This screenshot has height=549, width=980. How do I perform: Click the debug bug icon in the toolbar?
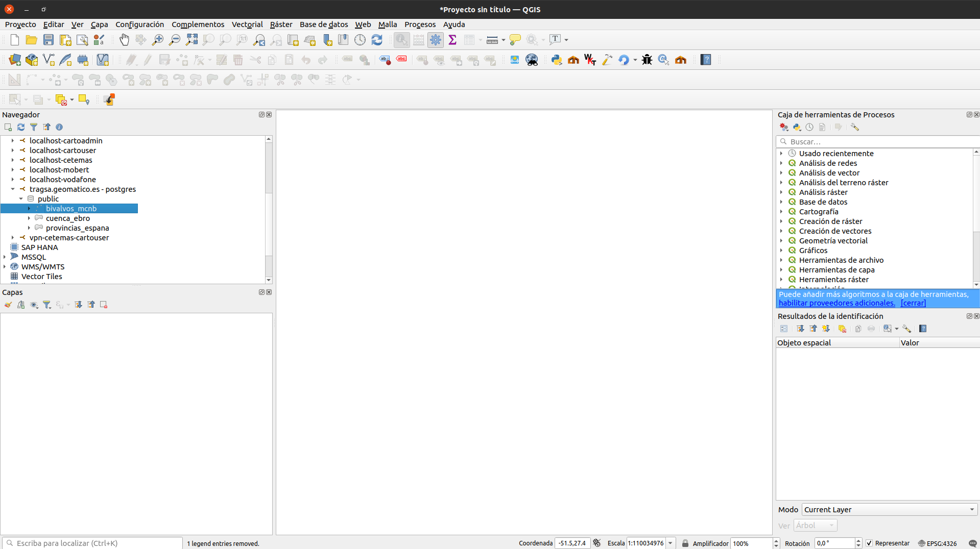tap(647, 60)
